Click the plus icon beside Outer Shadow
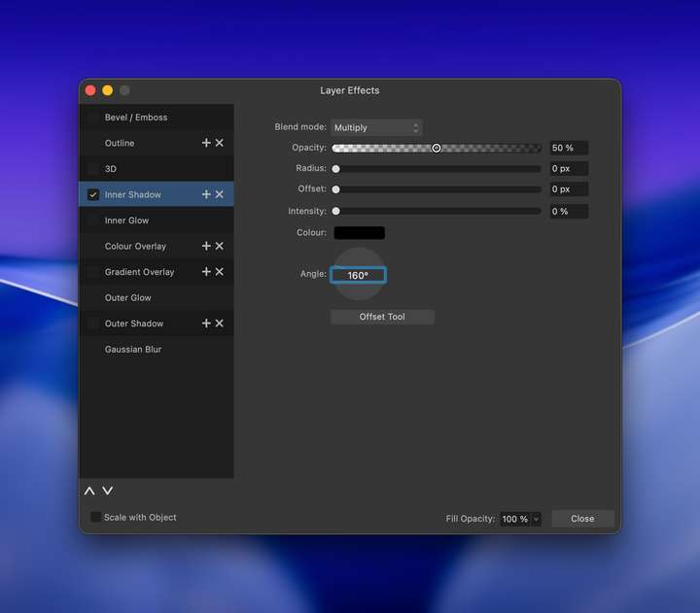Viewport: 700px width, 613px height. (x=206, y=324)
